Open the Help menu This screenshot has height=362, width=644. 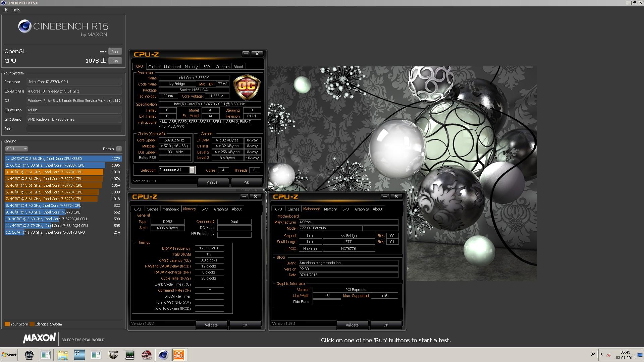16,10
